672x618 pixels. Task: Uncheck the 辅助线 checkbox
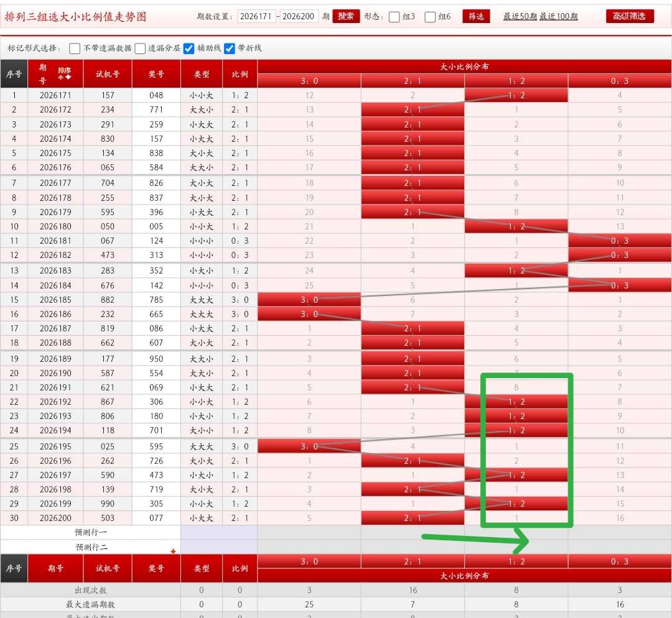189,48
